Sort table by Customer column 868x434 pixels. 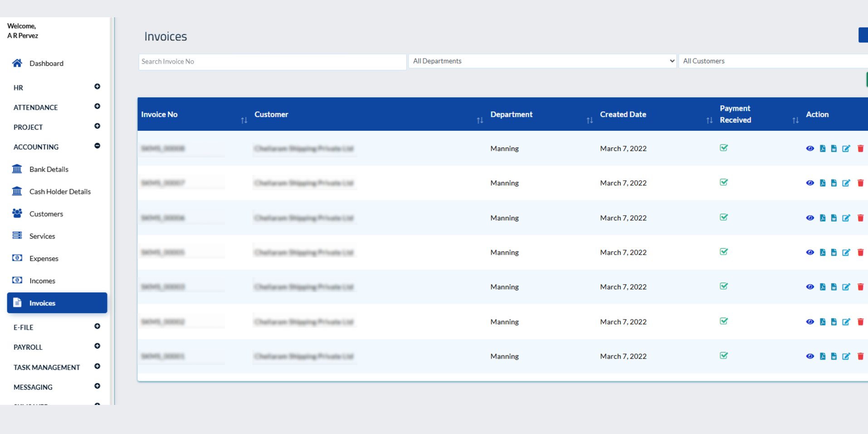click(x=480, y=120)
